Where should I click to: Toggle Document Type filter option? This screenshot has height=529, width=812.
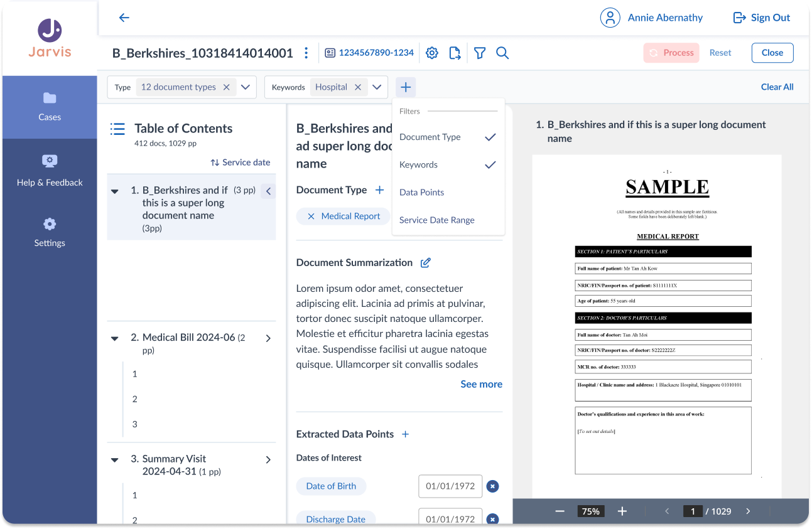click(448, 137)
